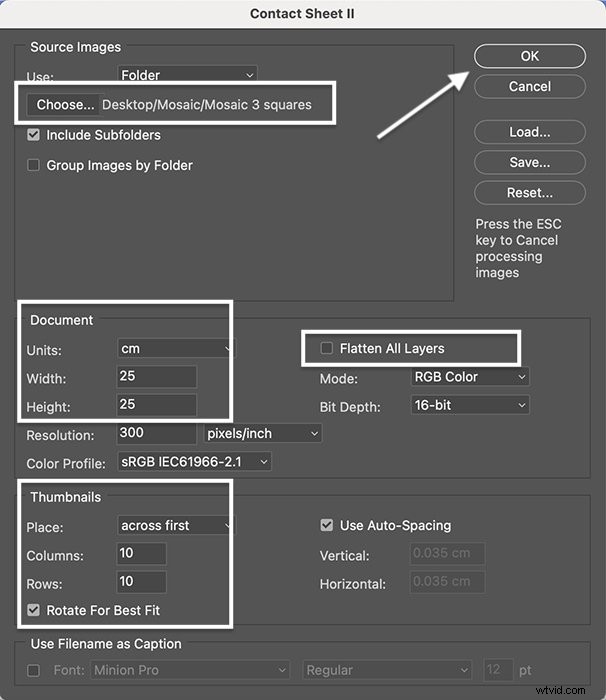
Task: Click the Columns input field
Action: pyautogui.click(x=141, y=554)
